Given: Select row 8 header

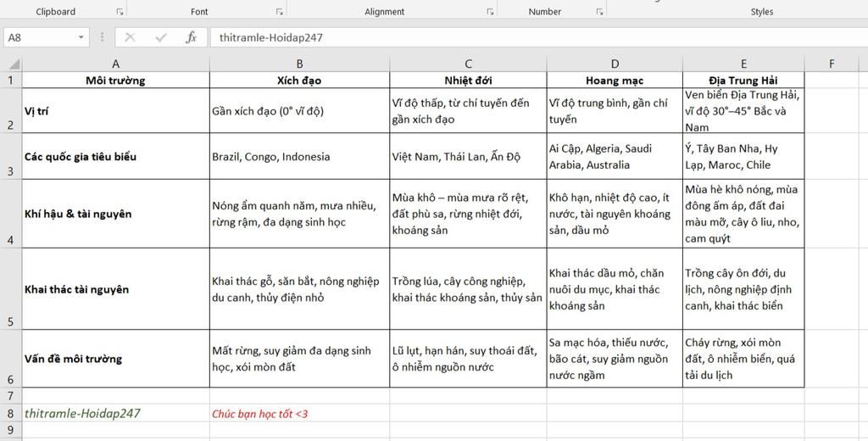Looking at the screenshot, I should coord(11,413).
